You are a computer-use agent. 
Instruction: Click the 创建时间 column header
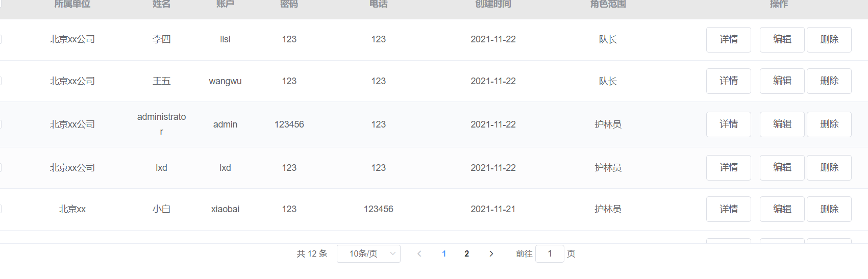(493, 4)
